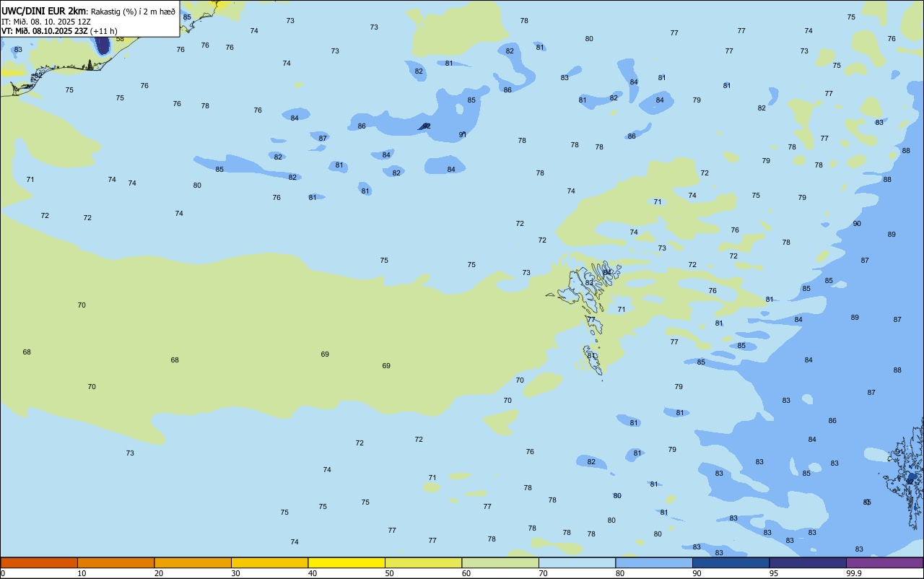Image resolution: width=924 pixels, height=579 pixels.
Task: Click the legend tick label "99.9"
Action: [854, 573]
